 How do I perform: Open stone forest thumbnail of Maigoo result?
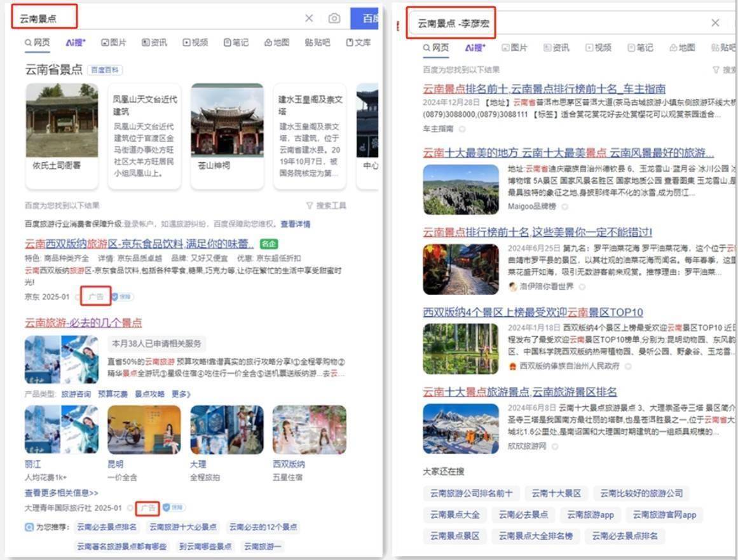[x=461, y=189]
